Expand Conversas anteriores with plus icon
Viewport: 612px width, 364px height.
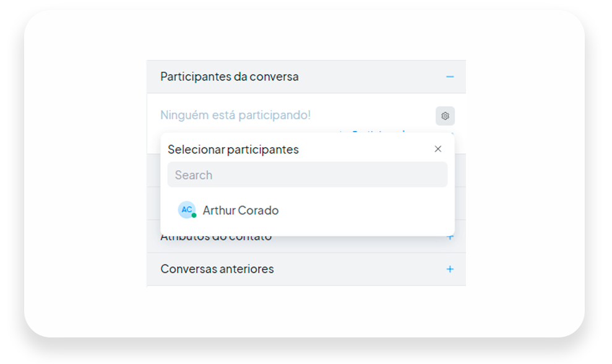click(x=450, y=269)
